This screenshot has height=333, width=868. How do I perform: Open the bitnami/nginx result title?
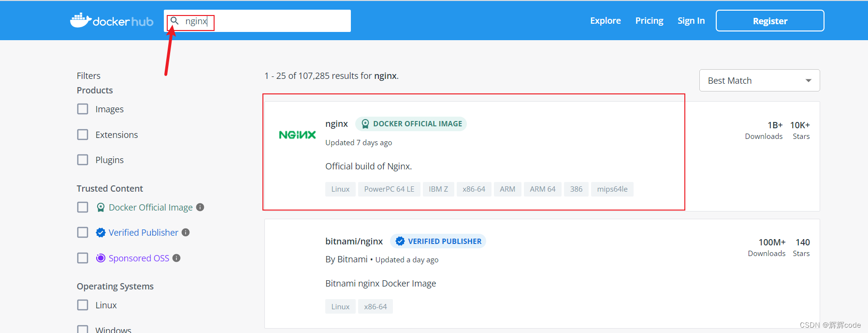[x=354, y=241]
